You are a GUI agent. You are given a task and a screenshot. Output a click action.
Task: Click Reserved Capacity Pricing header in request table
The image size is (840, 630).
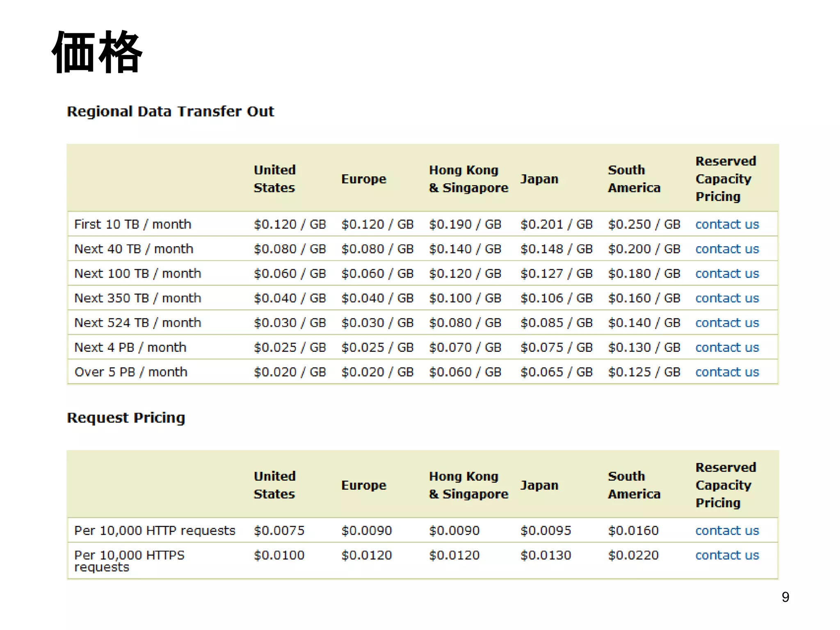tap(725, 485)
